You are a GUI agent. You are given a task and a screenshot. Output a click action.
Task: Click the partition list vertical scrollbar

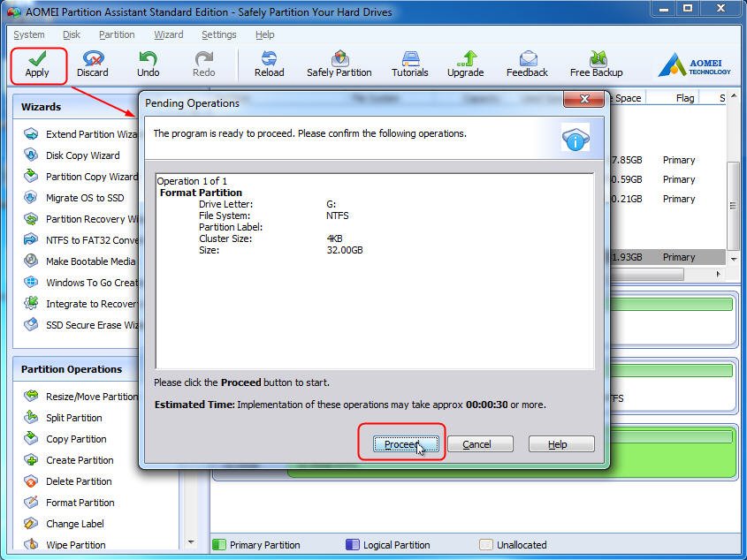pos(733,205)
